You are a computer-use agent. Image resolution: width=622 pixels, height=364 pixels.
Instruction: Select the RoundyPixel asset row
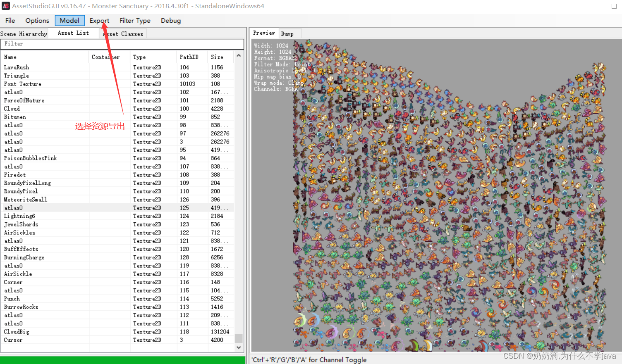(118, 191)
